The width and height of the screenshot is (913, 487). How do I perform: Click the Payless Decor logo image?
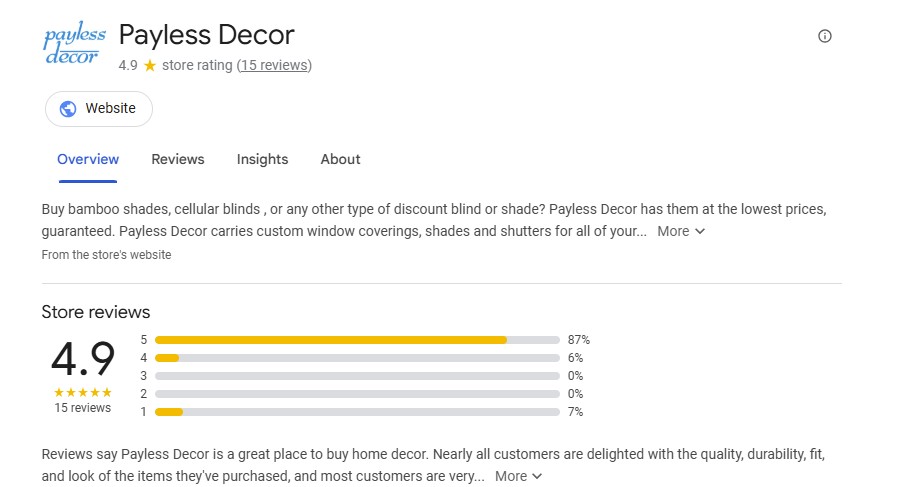(74, 43)
